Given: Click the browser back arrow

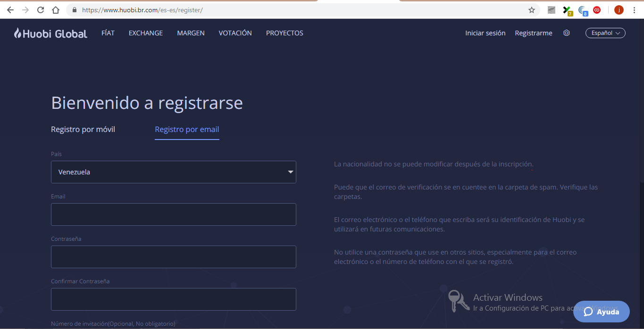Looking at the screenshot, I should [10, 10].
